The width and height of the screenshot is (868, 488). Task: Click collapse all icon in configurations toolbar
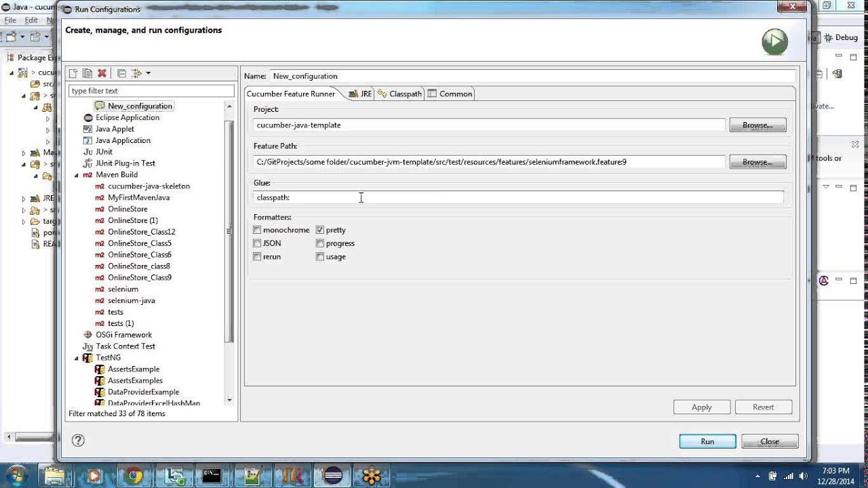pyautogui.click(x=121, y=73)
